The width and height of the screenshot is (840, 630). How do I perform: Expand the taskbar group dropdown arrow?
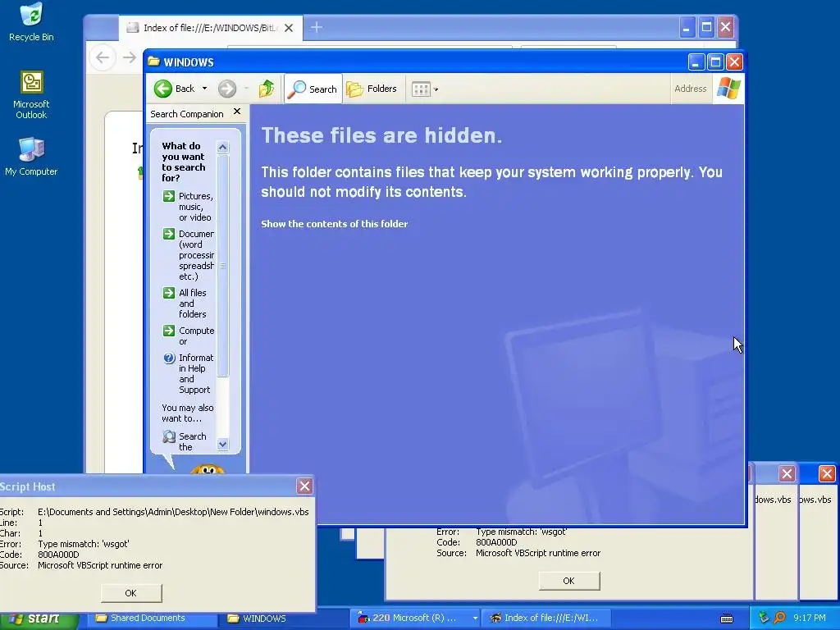[475, 619]
